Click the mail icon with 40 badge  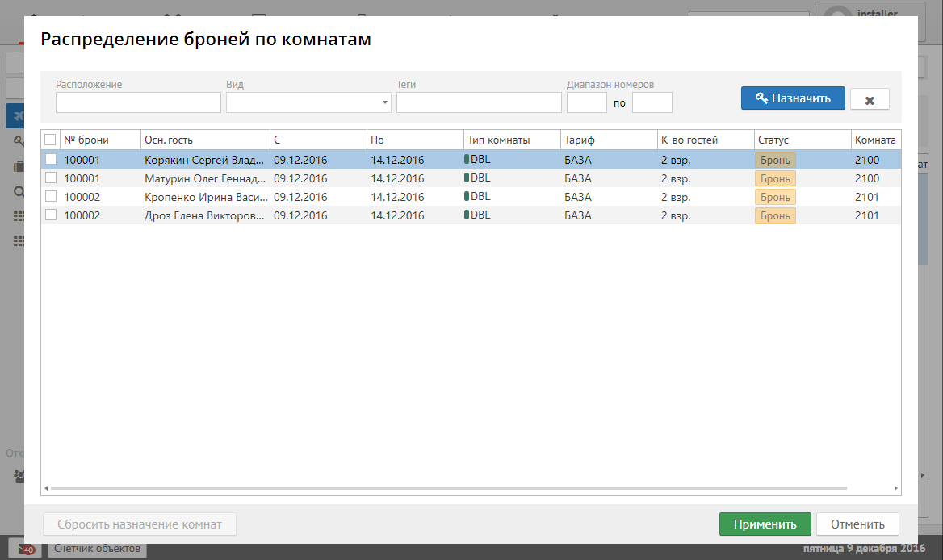click(26, 549)
